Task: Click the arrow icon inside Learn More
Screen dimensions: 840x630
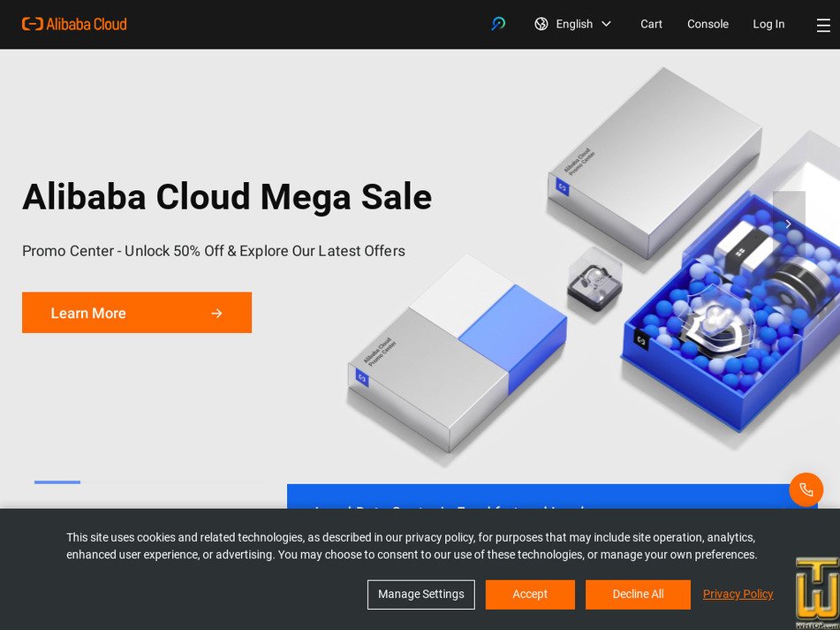Action: point(216,313)
